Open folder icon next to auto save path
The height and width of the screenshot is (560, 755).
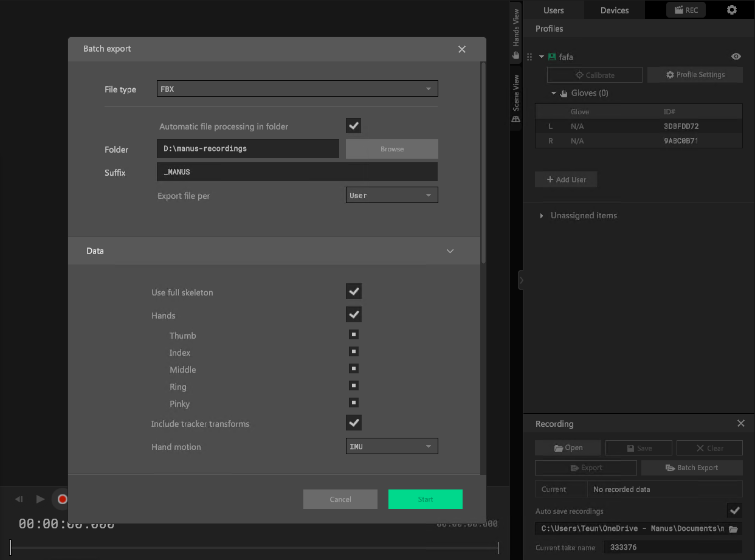(x=734, y=529)
